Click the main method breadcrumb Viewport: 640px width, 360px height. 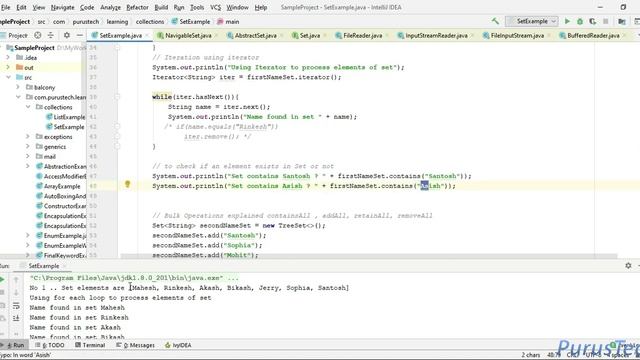228,22
